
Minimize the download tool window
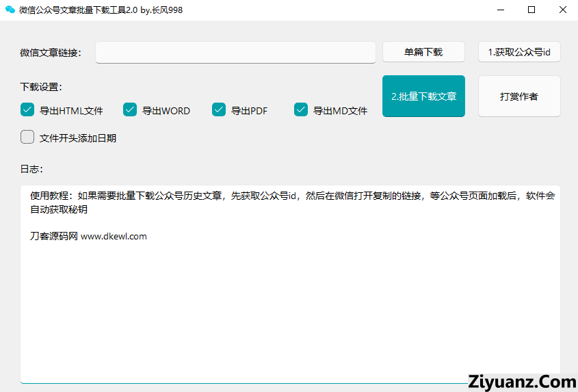pos(501,10)
